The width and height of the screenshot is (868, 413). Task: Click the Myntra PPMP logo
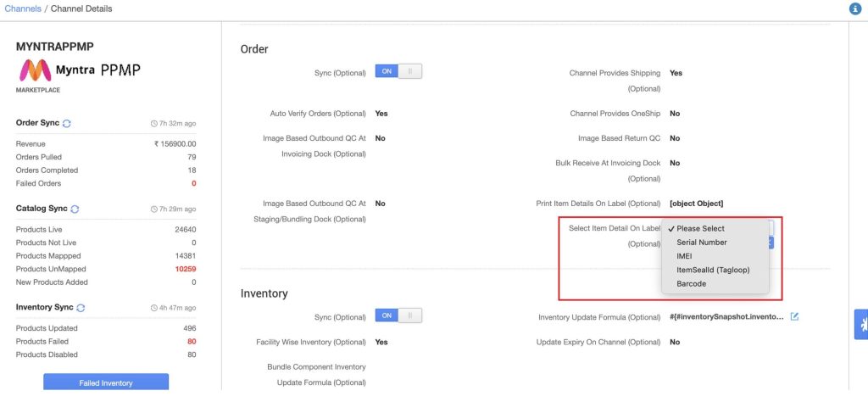[x=80, y=70]
